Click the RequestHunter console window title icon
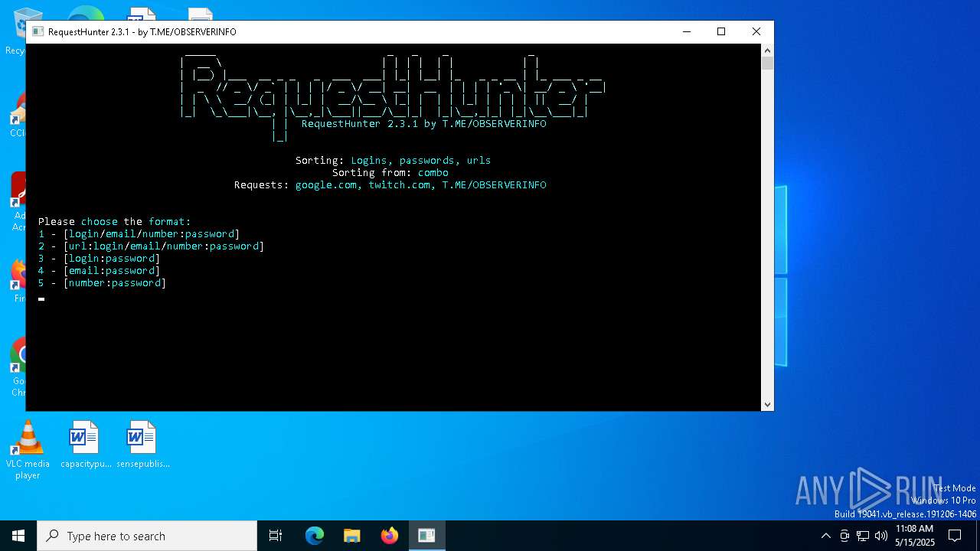Viewport: 980px width, 551px height. point(38,31)
